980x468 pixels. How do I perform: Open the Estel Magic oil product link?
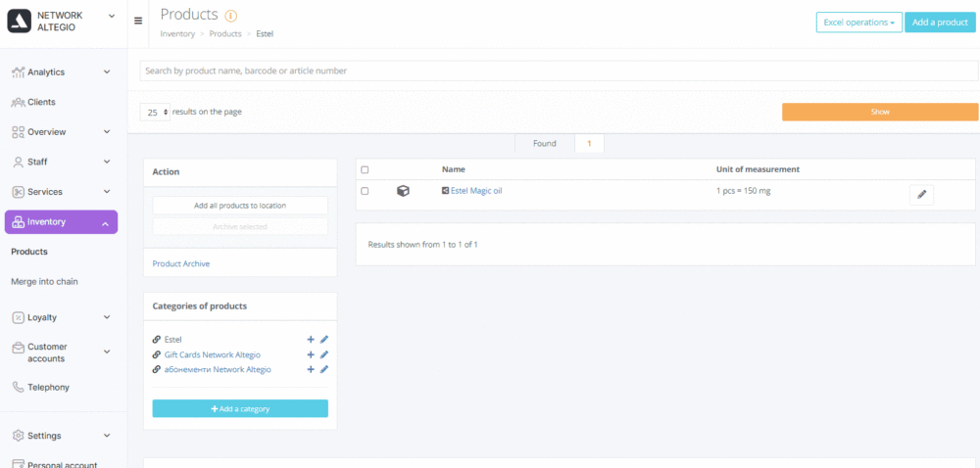476,191
